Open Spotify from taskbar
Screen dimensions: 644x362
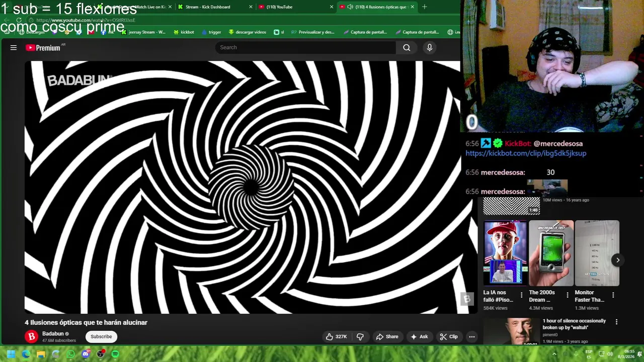pos(115,354)
